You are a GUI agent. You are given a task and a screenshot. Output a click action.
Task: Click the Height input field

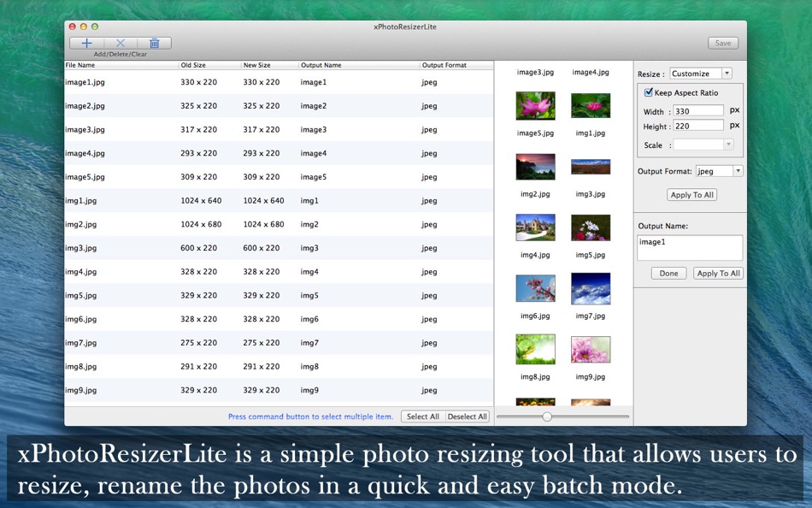click(698, 126)
